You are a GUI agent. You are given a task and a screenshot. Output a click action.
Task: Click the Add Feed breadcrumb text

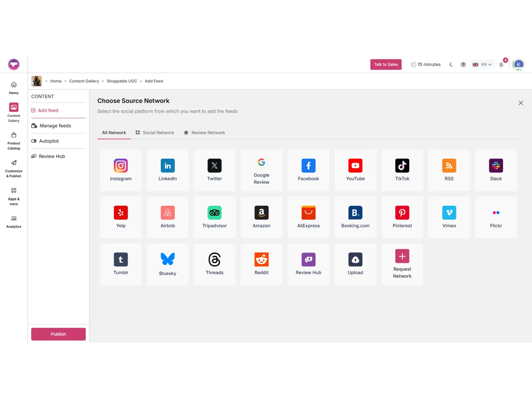(x=154, y=81)
